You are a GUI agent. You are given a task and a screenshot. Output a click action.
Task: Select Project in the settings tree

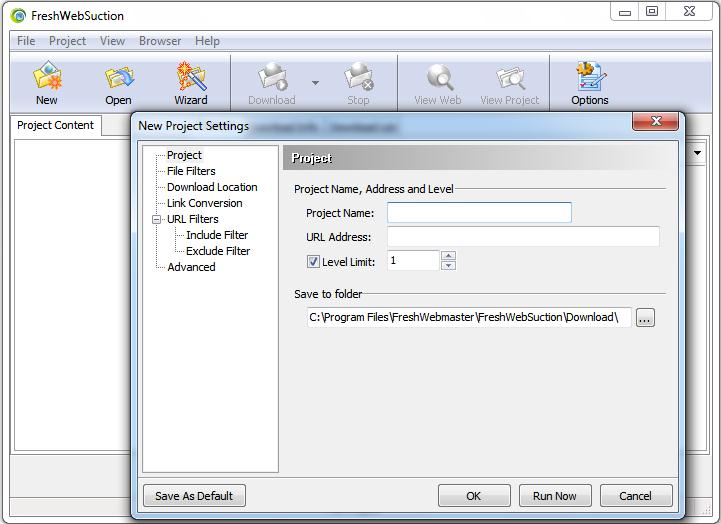click(184, 155)
